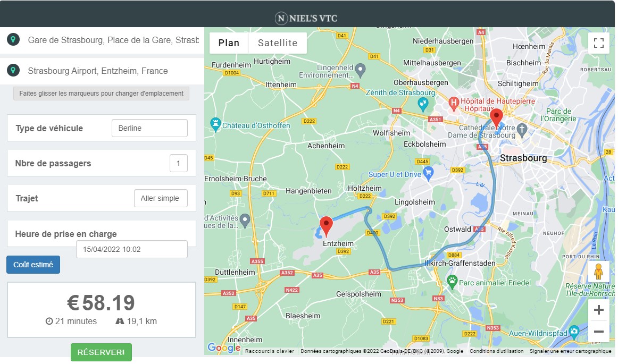Open the Trajet Aller simple dropdown
Screen dimensions: 618x364
tap(161, 198)
